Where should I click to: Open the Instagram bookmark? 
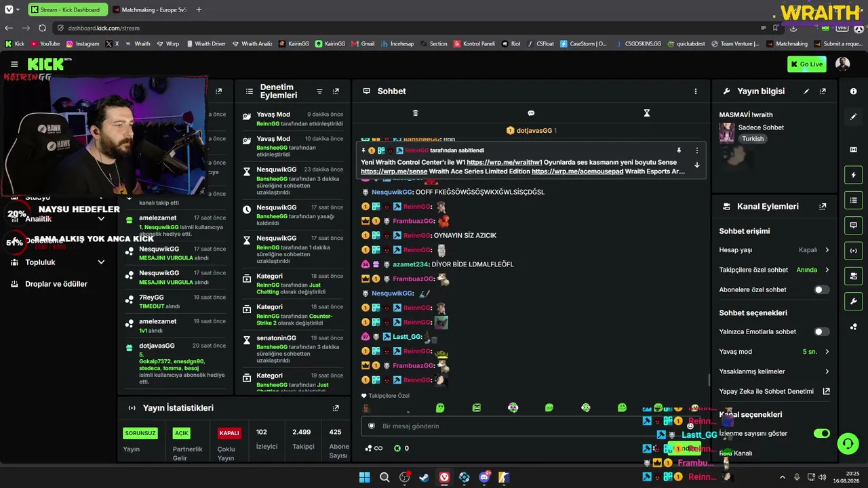82,44
